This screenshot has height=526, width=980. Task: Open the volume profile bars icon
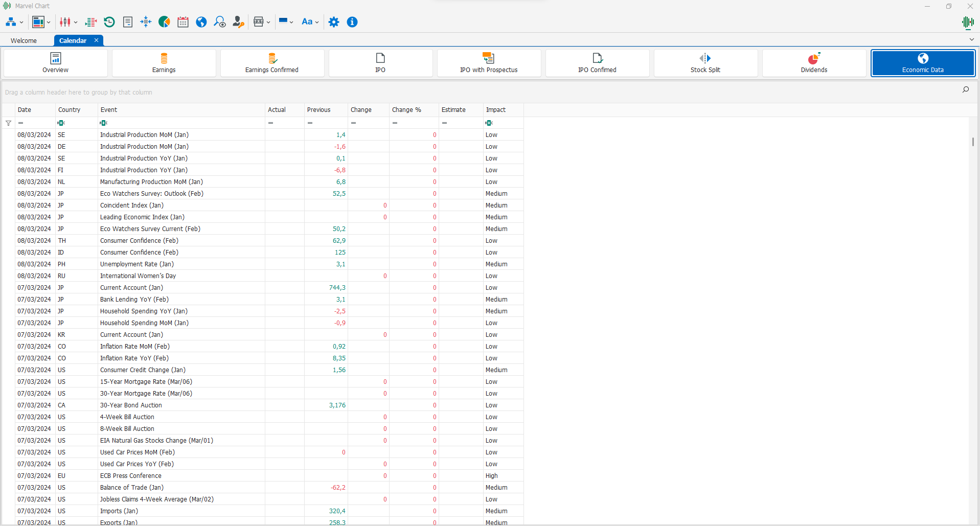coord(91,22)
